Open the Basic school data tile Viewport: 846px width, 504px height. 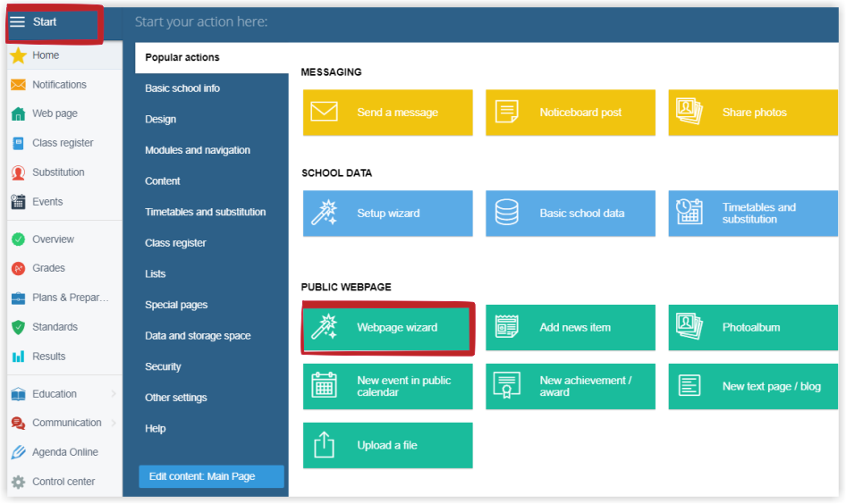pyautogui.click(x=571, y=214)
